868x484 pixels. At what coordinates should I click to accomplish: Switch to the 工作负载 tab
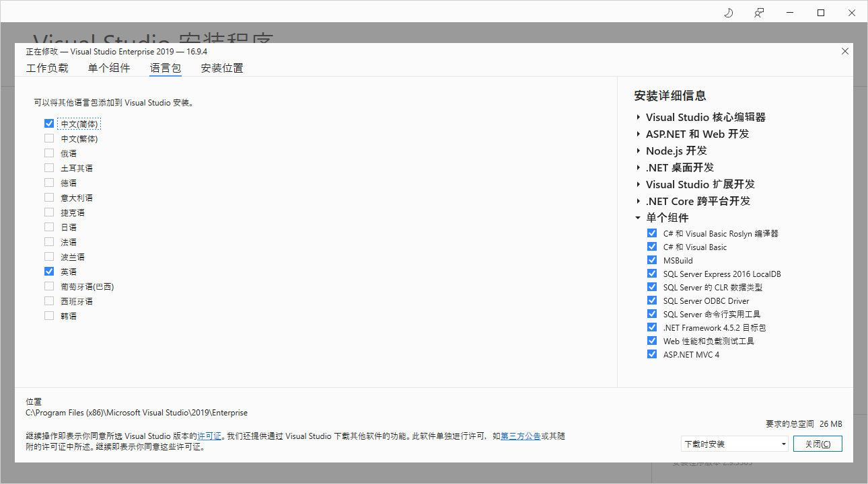[x=47, y=68]
